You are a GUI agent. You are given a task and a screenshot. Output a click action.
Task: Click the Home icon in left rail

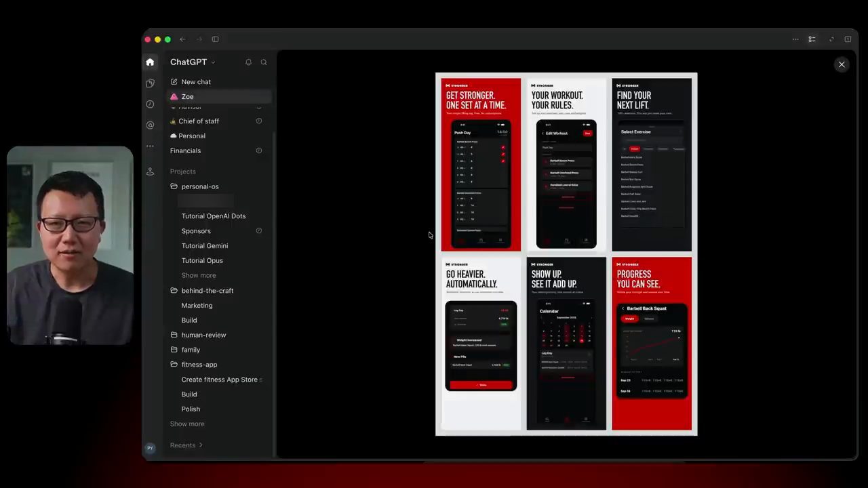coord(150,62)
